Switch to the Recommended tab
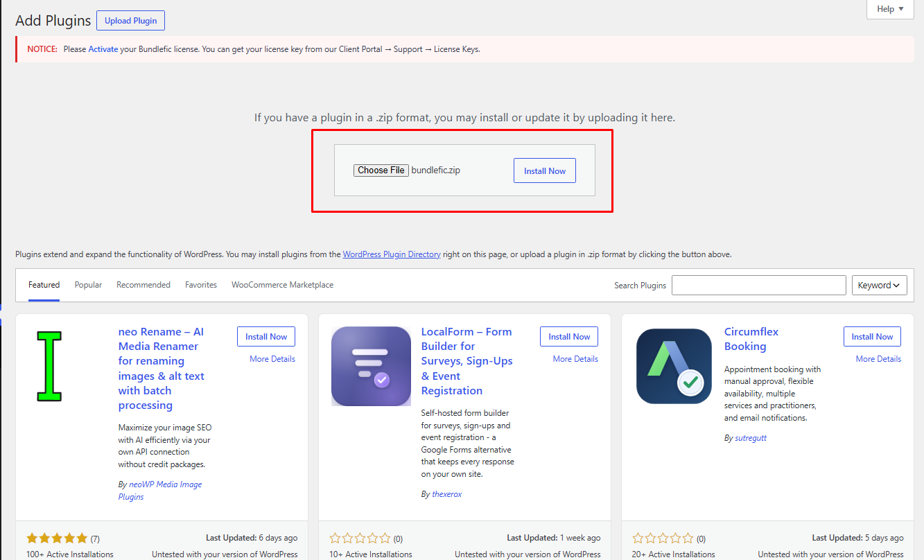 (x=143, y=285)
